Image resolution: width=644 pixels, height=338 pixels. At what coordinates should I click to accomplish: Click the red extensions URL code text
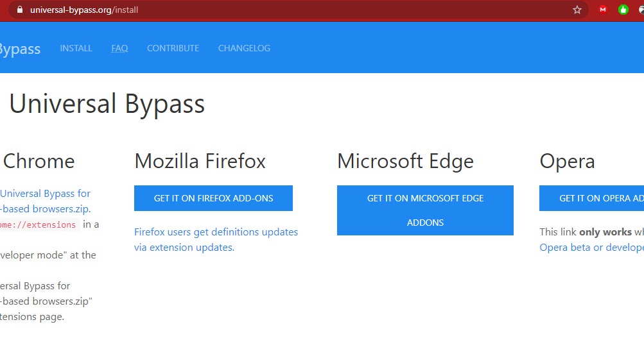39,224
